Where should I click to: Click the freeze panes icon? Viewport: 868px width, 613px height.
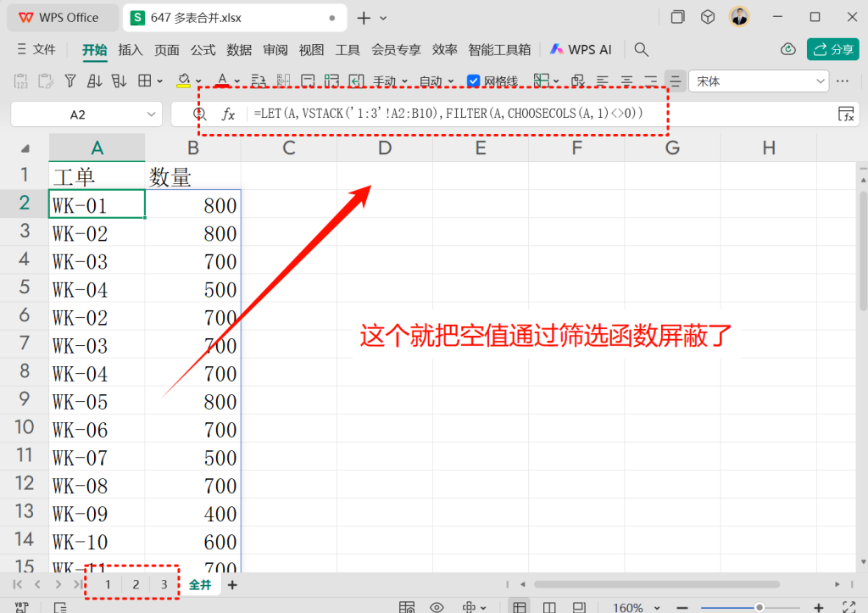point(542,81)
